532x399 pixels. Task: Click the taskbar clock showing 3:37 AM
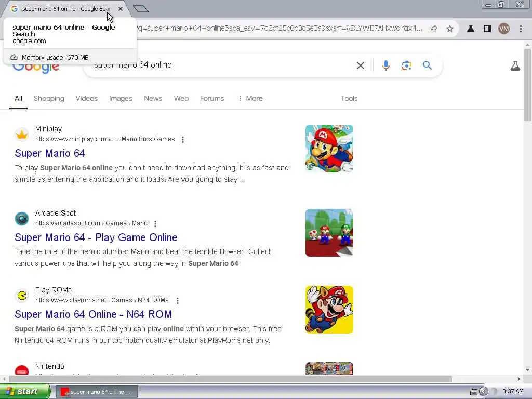(x=513, y=392)
